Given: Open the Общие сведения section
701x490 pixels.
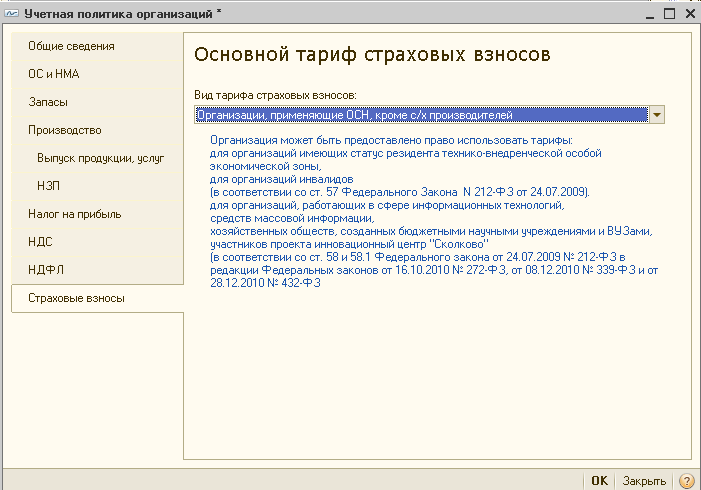Looking at the screenshot, I should (x=97, y=46).
